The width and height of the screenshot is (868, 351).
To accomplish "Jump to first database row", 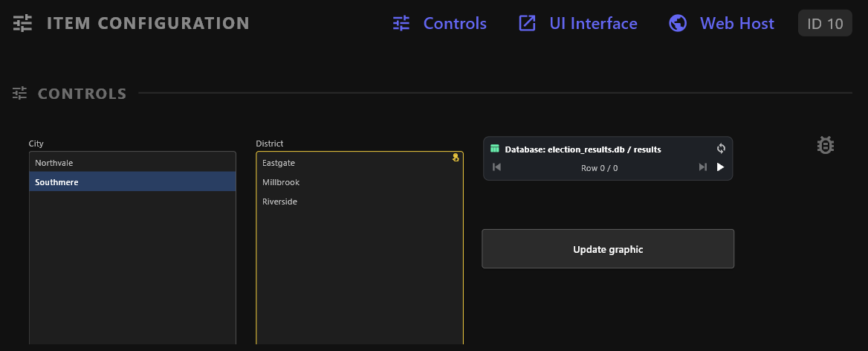I will pyautogui.click(x=496, y=167).
